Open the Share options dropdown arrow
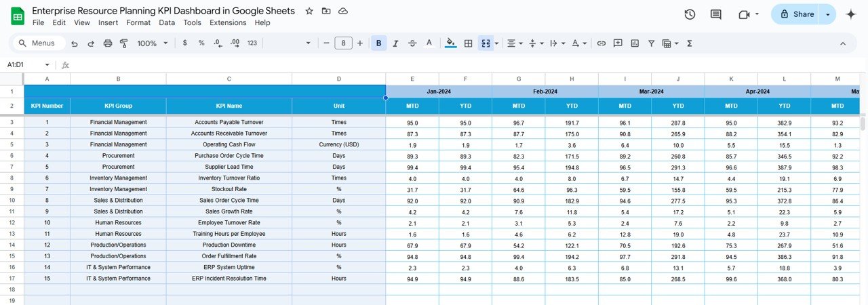Viewport: 868px width, 305px height. tap(828, 14)
